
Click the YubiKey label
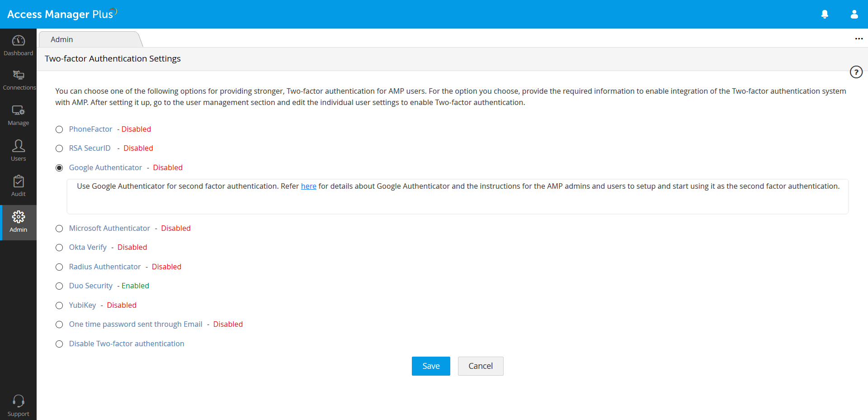[x=82, y=305]
